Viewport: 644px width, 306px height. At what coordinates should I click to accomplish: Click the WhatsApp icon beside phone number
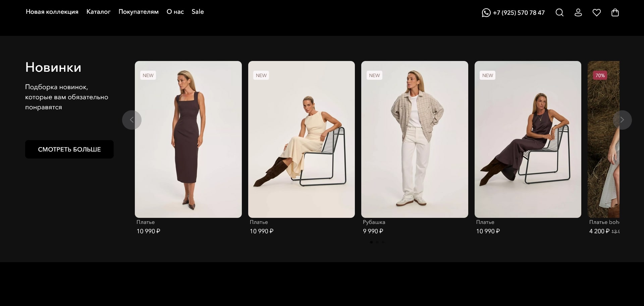point(486,13)
